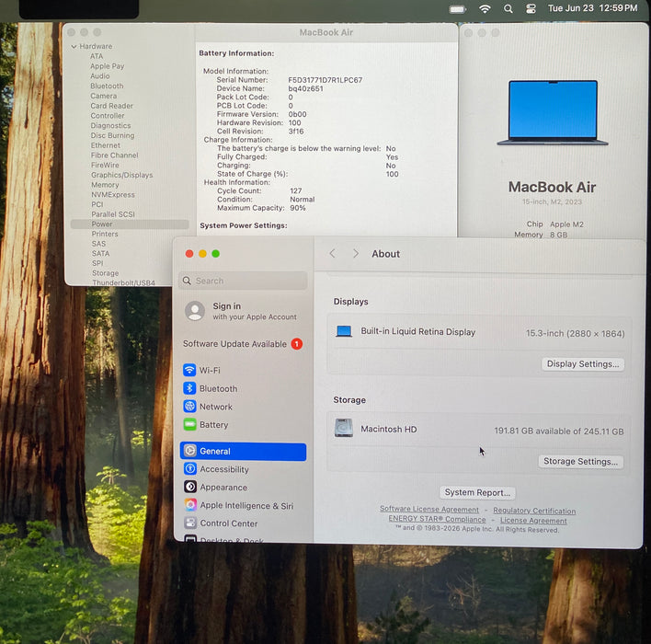Collapse the Hardware tree in System Information
The width and height of the screenshot is (651, 644).
(74, 47)
